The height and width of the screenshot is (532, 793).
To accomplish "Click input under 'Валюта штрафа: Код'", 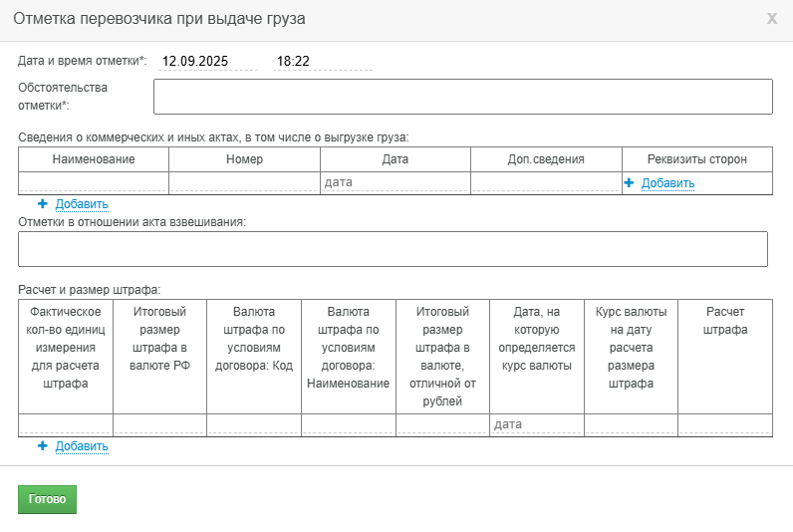I will point(254,424).
